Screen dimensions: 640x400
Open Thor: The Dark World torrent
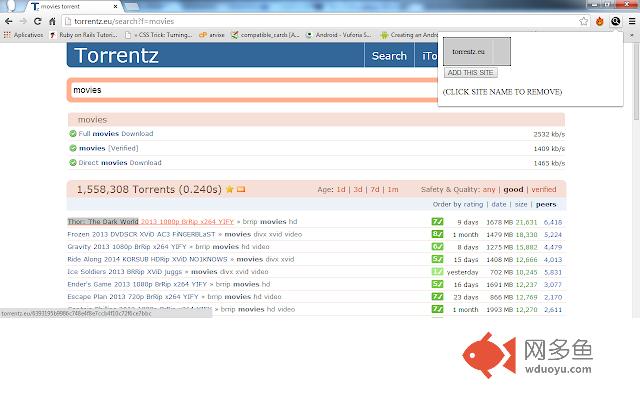(x=150, y=222)
